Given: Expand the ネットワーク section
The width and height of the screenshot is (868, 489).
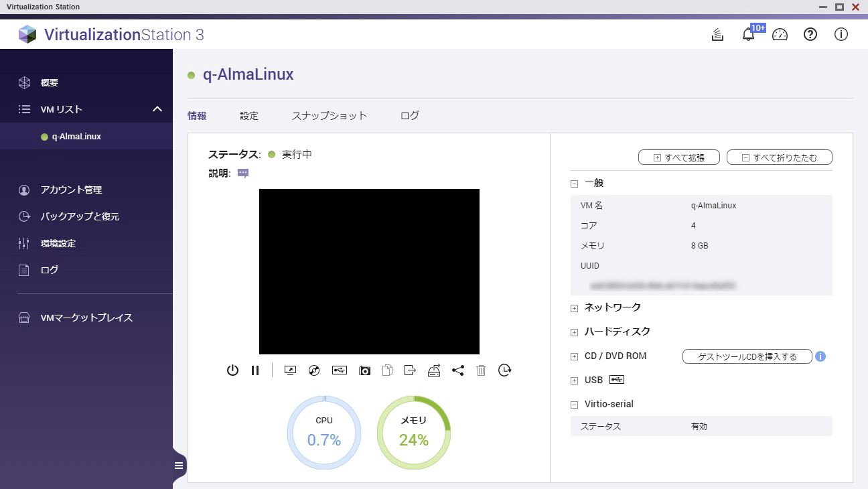Looking at the screenshot, I should coord(574,308).
